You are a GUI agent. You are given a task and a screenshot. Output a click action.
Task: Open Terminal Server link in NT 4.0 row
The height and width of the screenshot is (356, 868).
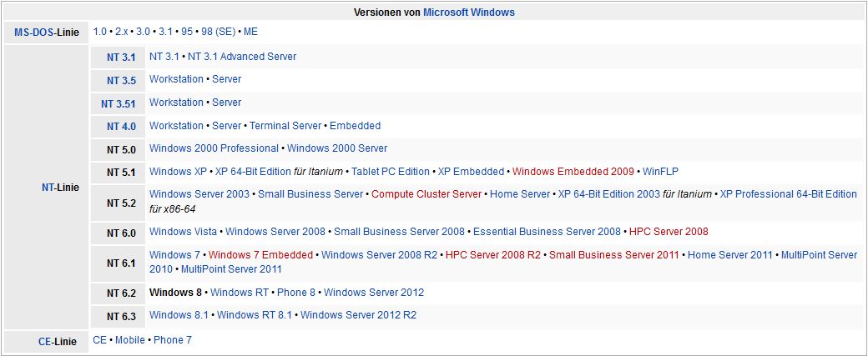[x=285, y=126]
